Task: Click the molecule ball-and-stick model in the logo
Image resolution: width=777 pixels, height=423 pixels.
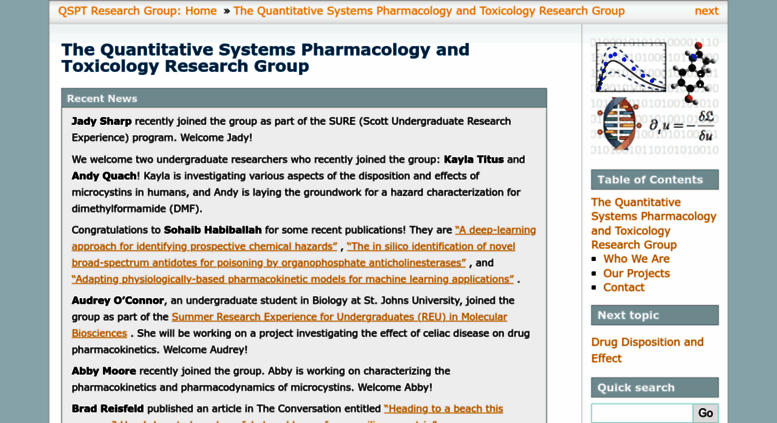Action: [x=694, y=73]
